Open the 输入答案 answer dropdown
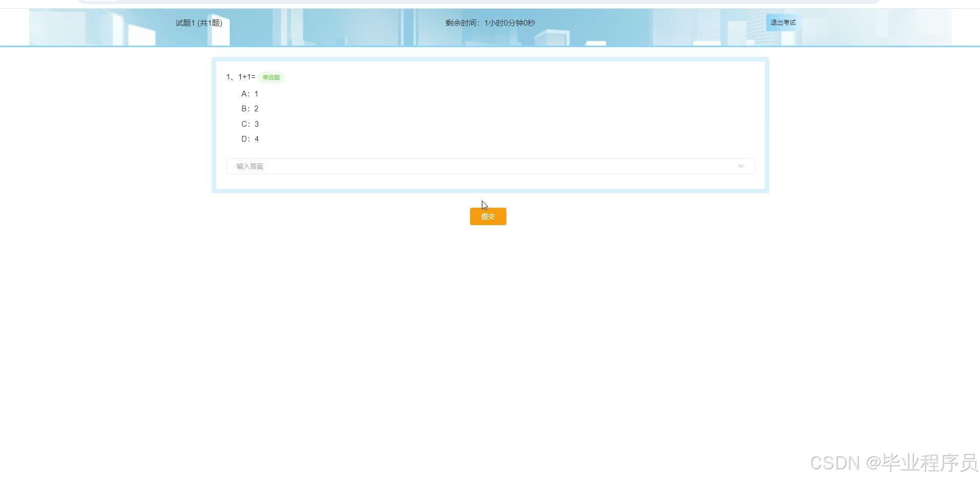 click(x=490, y=166)
